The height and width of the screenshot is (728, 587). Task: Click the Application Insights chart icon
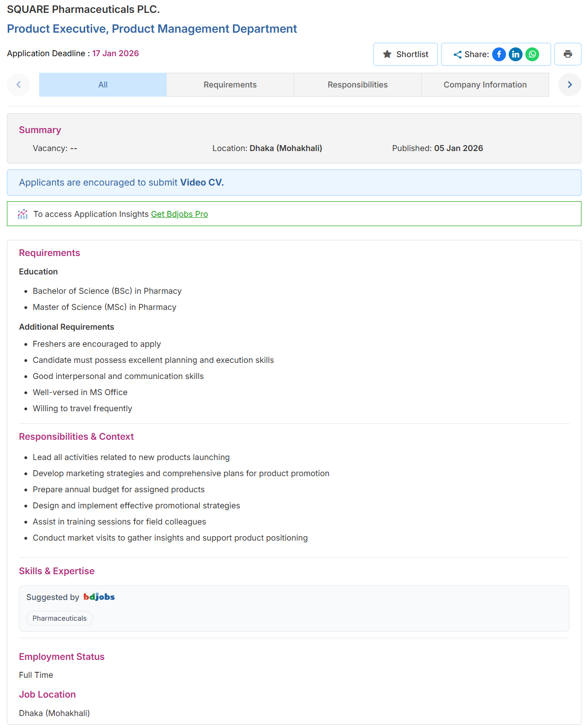[23, 214]
